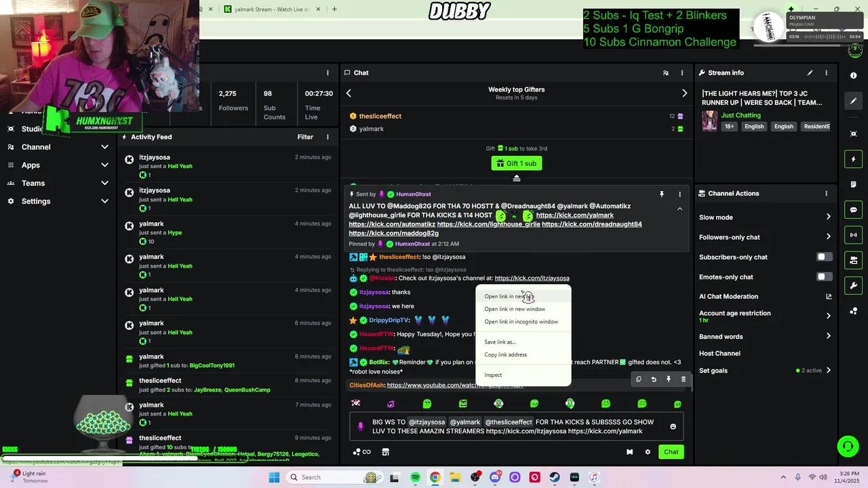Click the Gift 1 sub button
Image resolution: width=868 pixels, height=488 pixels.
point(517,163)
